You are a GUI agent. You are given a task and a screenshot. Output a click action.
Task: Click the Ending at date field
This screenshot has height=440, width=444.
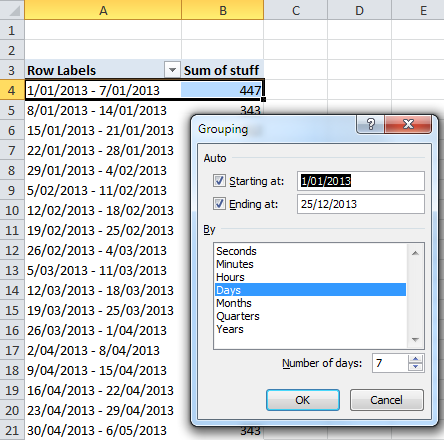click(x=361, y=204)
